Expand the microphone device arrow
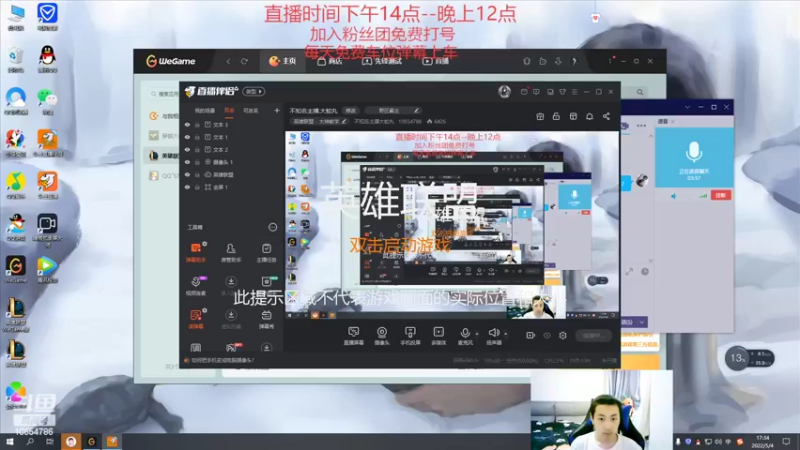 [x=477, y=334]
